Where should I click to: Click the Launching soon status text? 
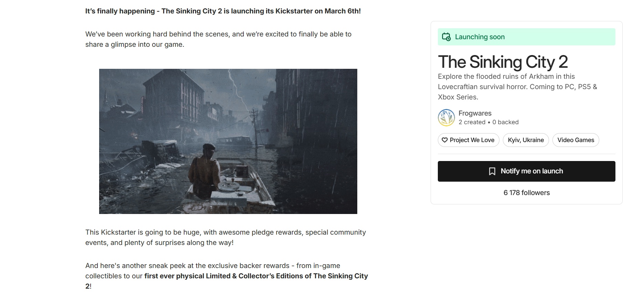[x=479, y=37]
